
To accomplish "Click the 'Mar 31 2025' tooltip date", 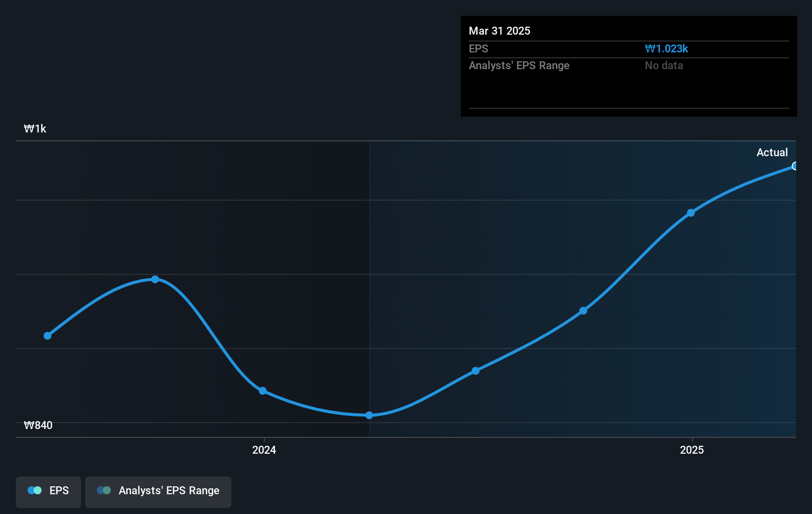I will (499, 31).
